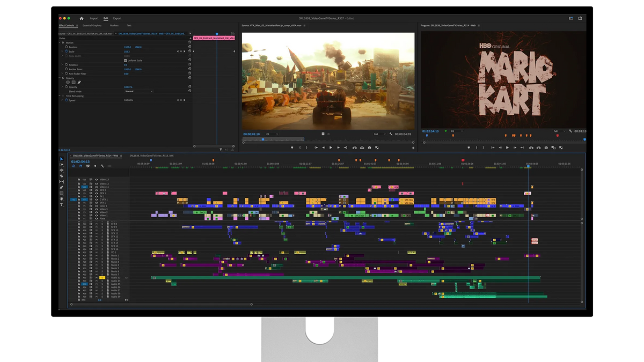
Task: Toggle Scale animation stopwatch
Action: point(67,51)
